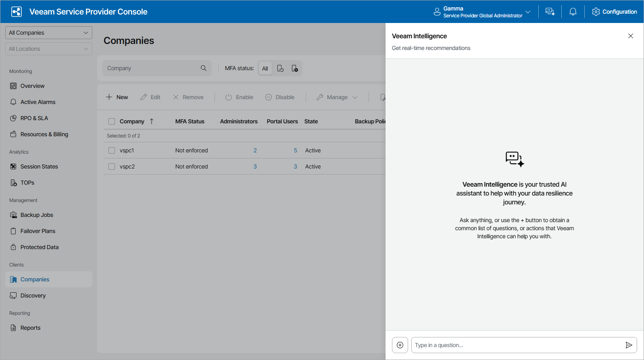The height and width of the screenshot is (360, 644).
Task: Expand the Gamma user account menu
Action: point(482,12)
